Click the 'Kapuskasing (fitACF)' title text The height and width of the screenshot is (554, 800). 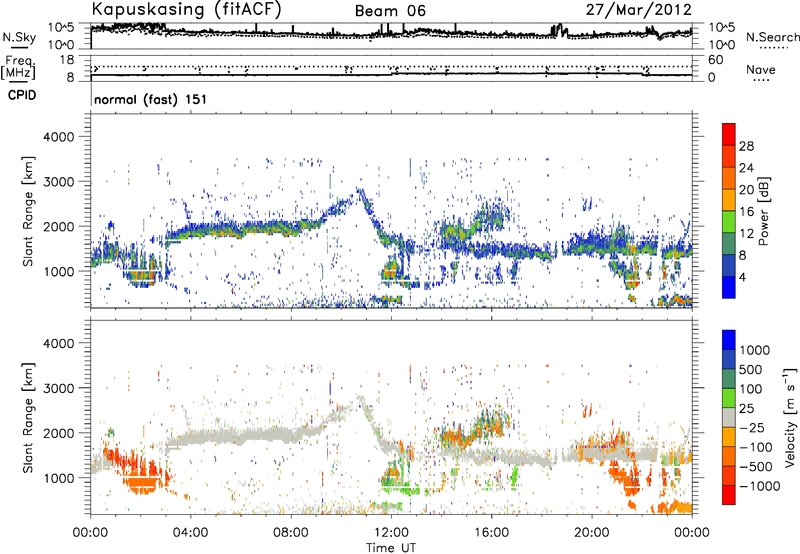(187, 9)
